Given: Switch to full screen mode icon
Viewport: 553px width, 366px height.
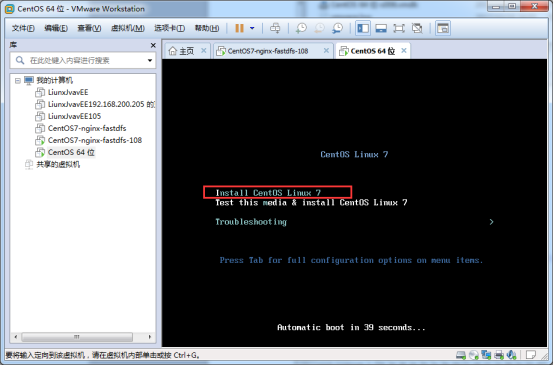Looking at the screenshot, I should (x=399, y=28).
